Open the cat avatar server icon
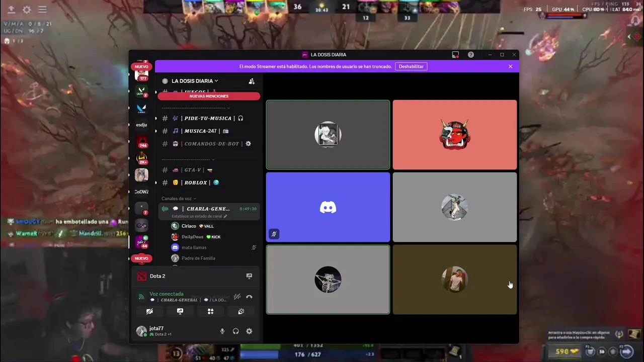Viewport: 644px width, 362px height. pyautogui.click(x=141, y=175)
